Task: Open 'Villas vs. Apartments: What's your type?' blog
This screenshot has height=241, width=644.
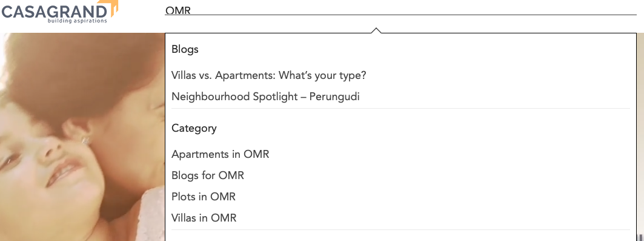Action: click(268, 76)
